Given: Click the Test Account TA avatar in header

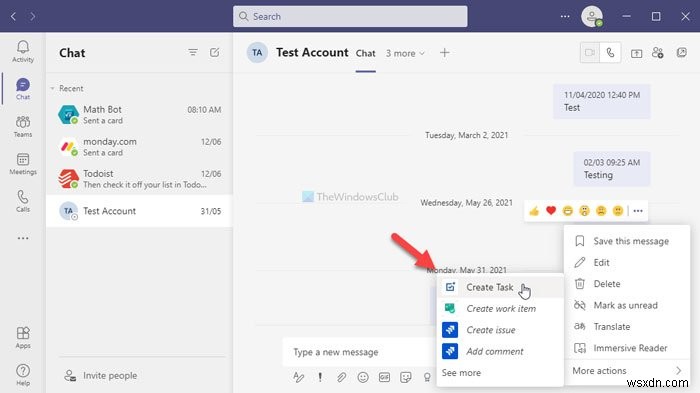Looking at the screenshot, I should [x=257, y=53].
